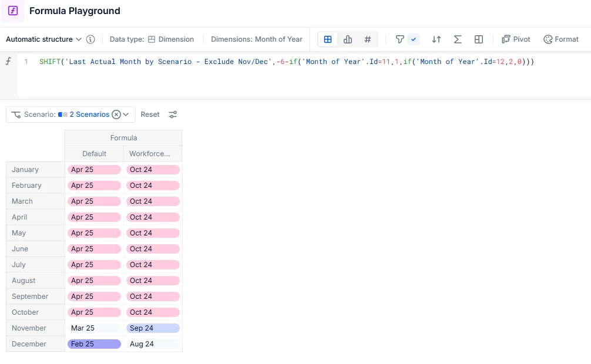Select the August row header
The image size is (591, 364).
coord(35,281)
